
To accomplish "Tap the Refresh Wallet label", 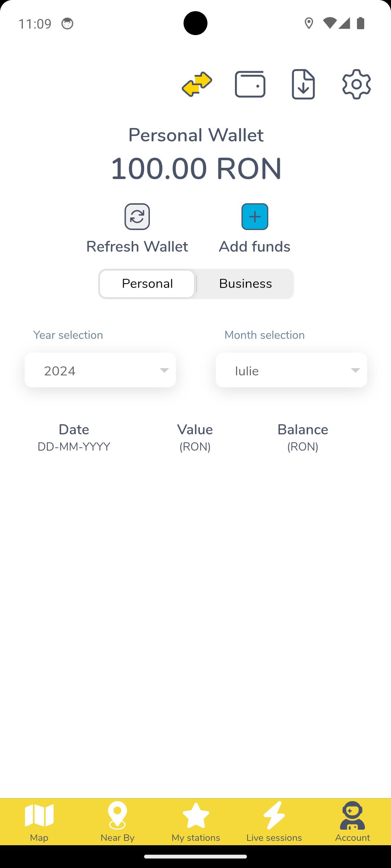I will (x=137, y=247).
